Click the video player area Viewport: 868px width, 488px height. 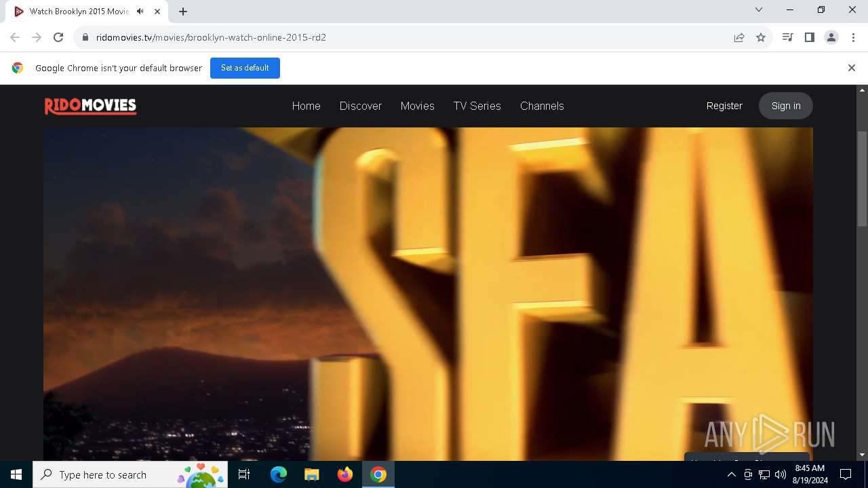[428, 294]
